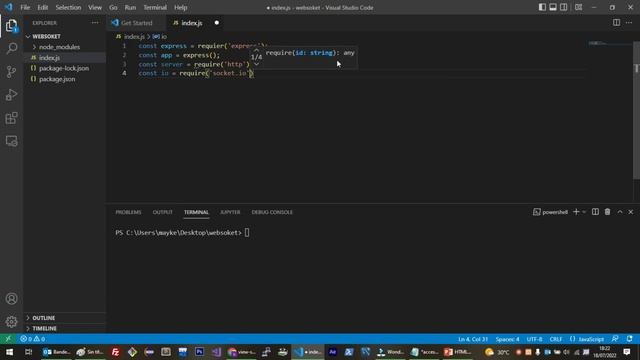The height and width of the screenshot is (360, 640).
Task: Open the Customize Layout icon
Action: 578,7
